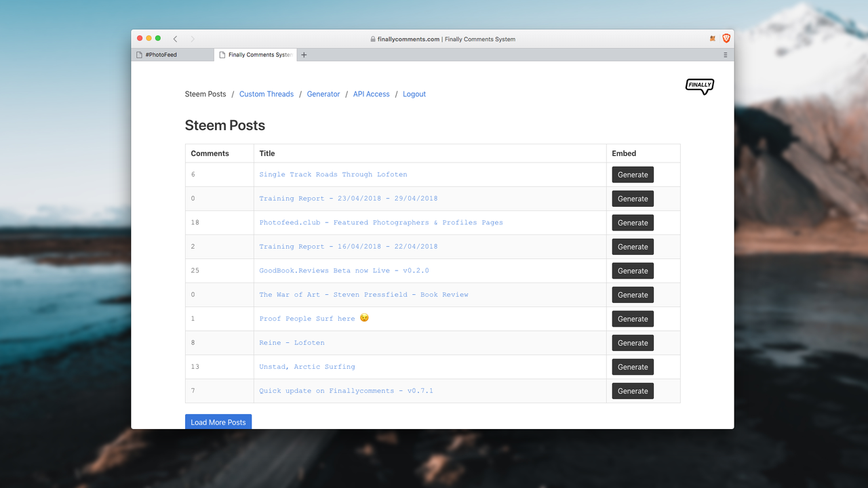The height and width of the screenshot is (488, 868).
Task: Click the Brave shield lion icon
Action: tap(726, 39)
